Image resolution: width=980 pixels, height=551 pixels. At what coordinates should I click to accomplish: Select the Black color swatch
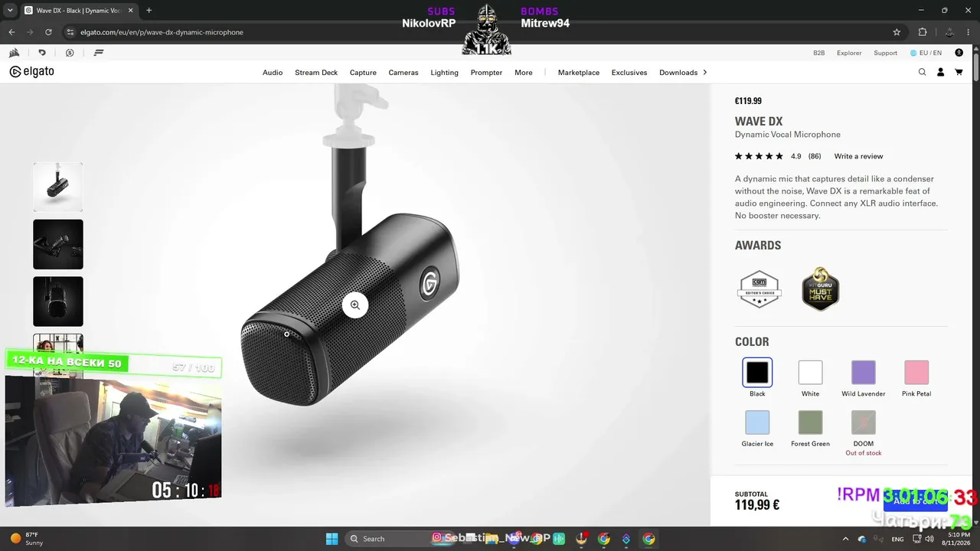[x=757, y=373]
